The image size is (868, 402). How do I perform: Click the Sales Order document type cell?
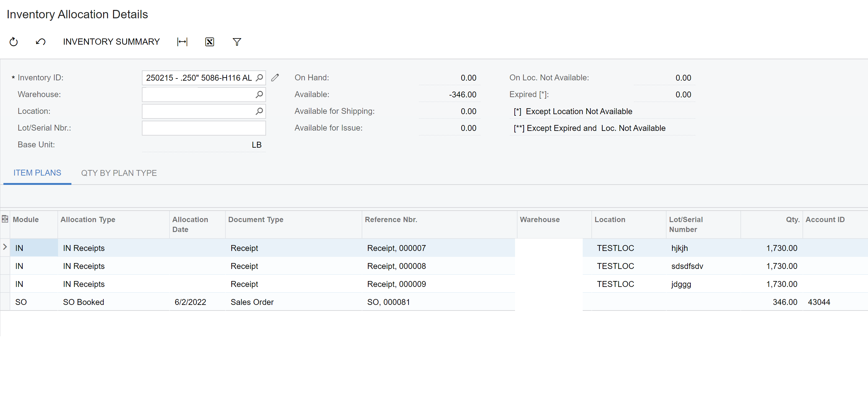click(x=293, y=302)
